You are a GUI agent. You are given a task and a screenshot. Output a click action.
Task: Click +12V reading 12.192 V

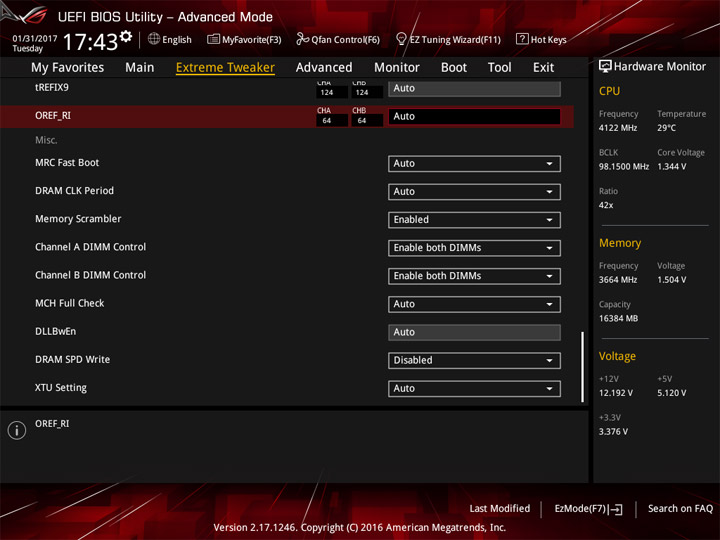615,393
